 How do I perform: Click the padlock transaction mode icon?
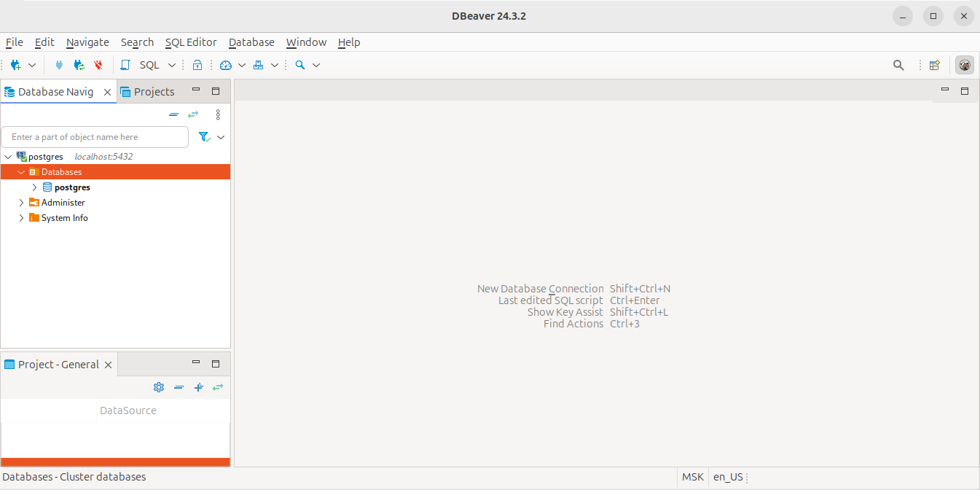pyautogui.click(x=197, y=65)
